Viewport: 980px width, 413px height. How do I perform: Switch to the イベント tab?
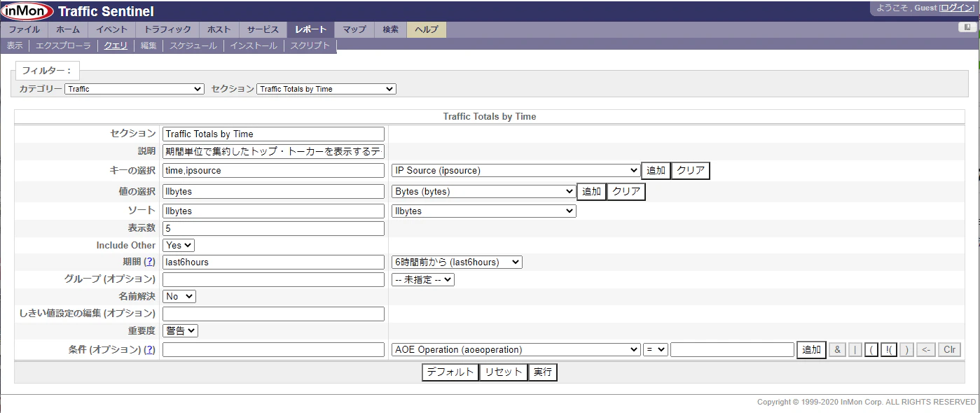click(x=112, y=29)
